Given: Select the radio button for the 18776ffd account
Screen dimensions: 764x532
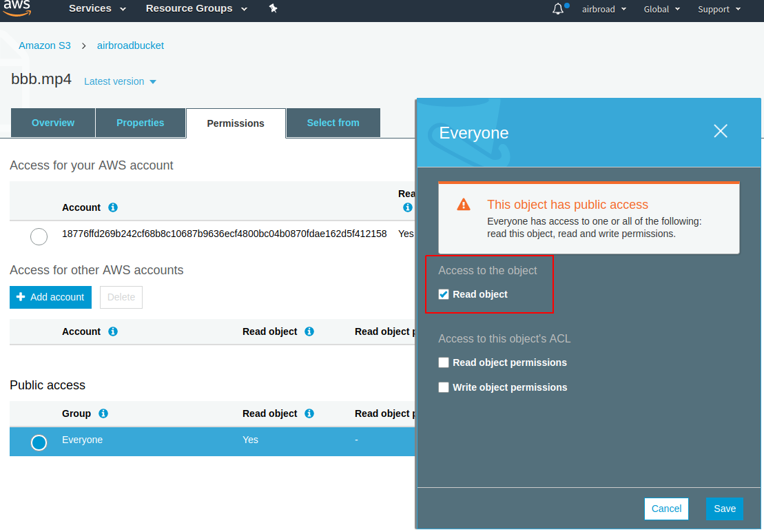Looking at the screenshot, I should tap(39, 237).
